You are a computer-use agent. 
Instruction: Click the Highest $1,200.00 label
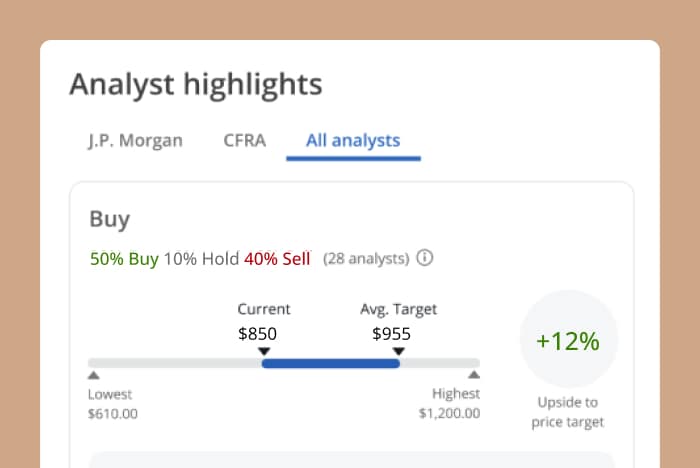point(449,403)
